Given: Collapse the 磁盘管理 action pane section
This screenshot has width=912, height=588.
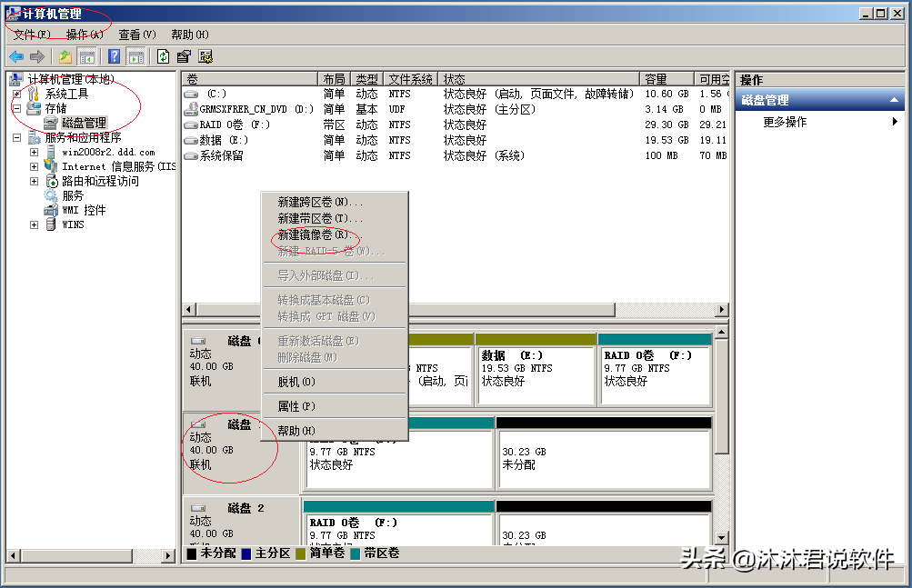Looking at the screenshot, I should (x=894, y=100).
